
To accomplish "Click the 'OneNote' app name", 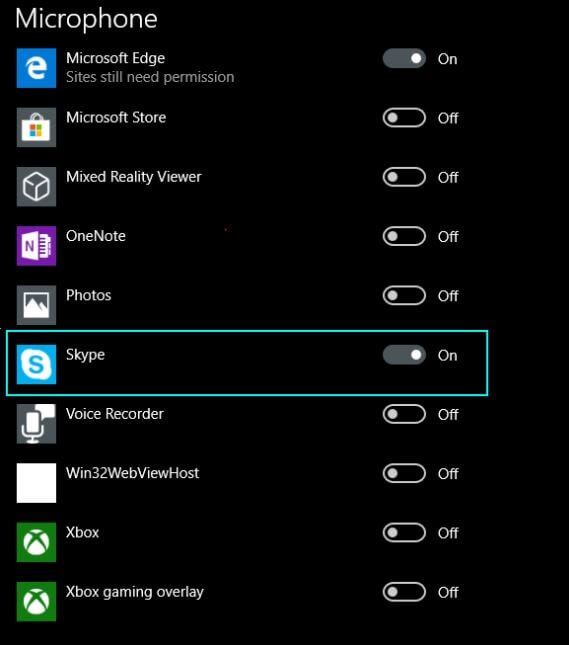I will tap(96, 236).
